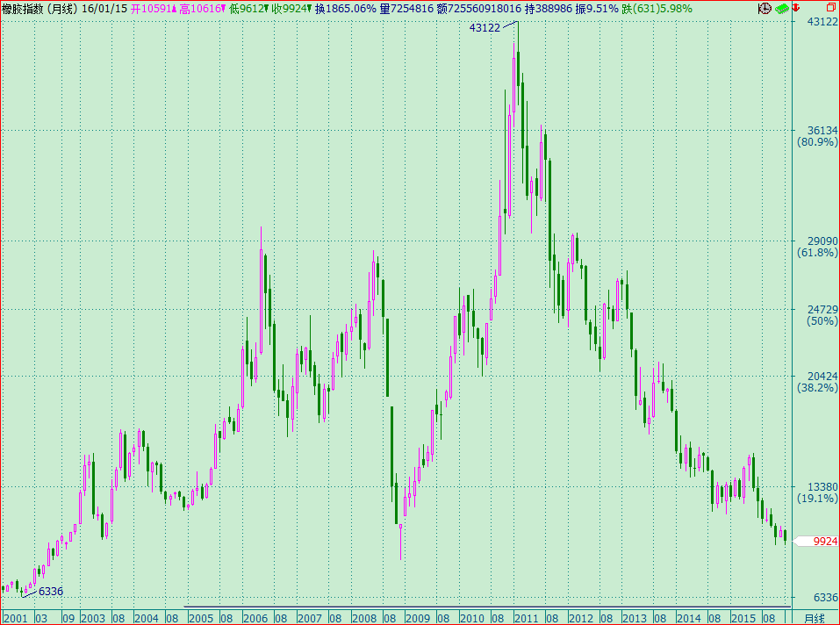Viewport: 840px width, 625px height.
Task: Click the green chip icon in the header
Action: (x=781, y=9)
